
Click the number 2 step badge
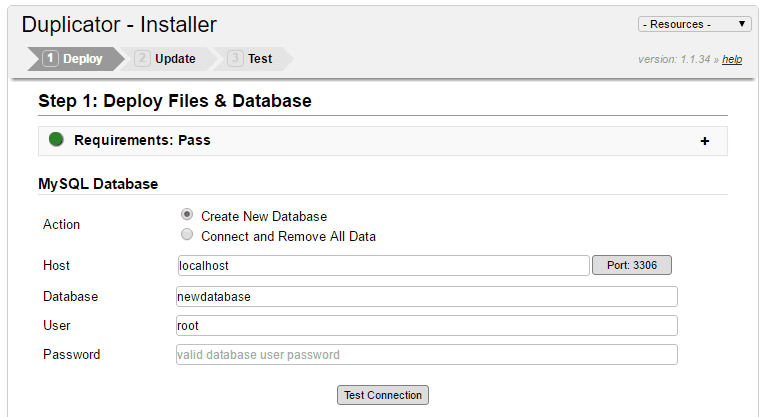pos(143,59)
